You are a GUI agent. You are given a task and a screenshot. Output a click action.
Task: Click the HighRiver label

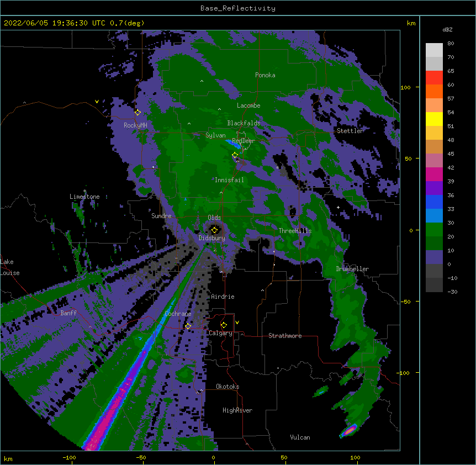pos(237,410)
